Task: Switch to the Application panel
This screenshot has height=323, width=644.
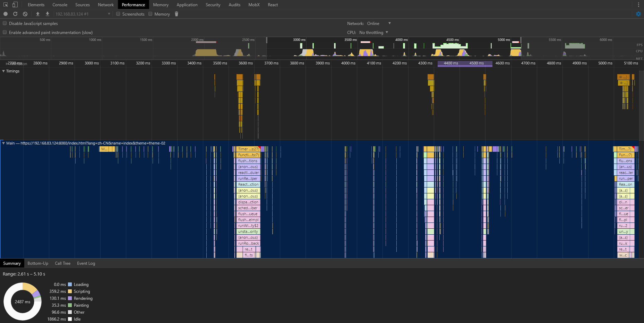Action: (x=187, y=5)
